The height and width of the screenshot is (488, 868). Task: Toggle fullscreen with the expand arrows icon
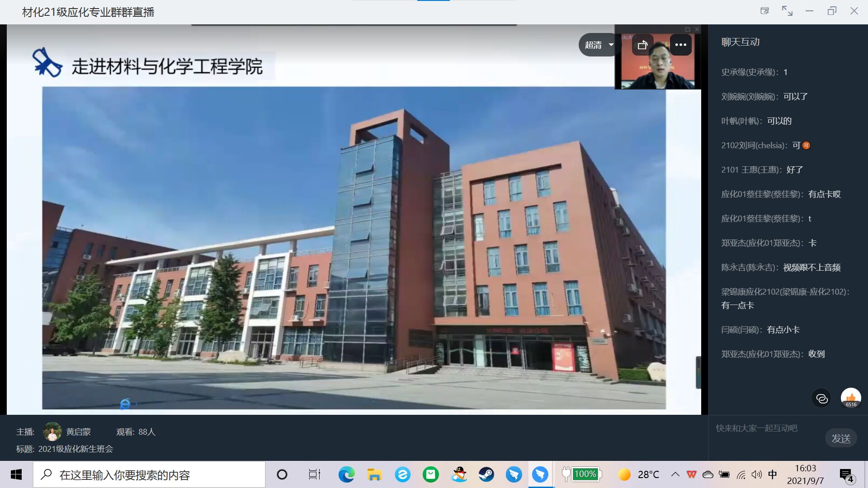pos(787,11)
